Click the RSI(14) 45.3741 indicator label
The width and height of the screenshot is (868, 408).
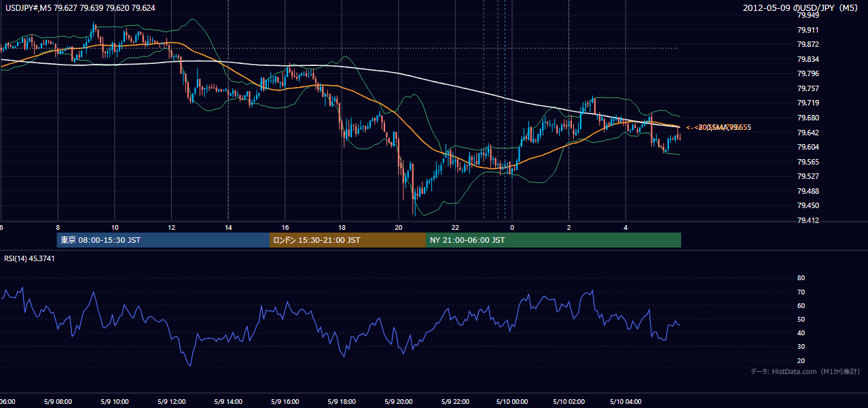coord(29,258)
